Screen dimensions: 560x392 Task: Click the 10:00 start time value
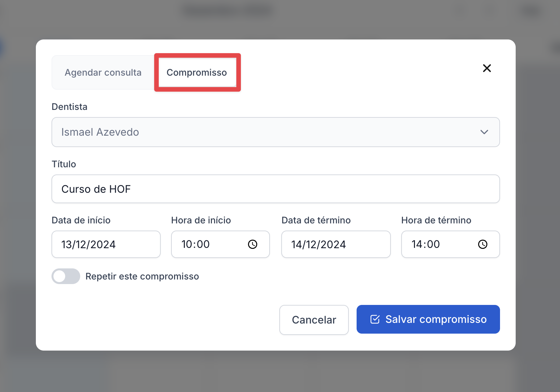196,244
